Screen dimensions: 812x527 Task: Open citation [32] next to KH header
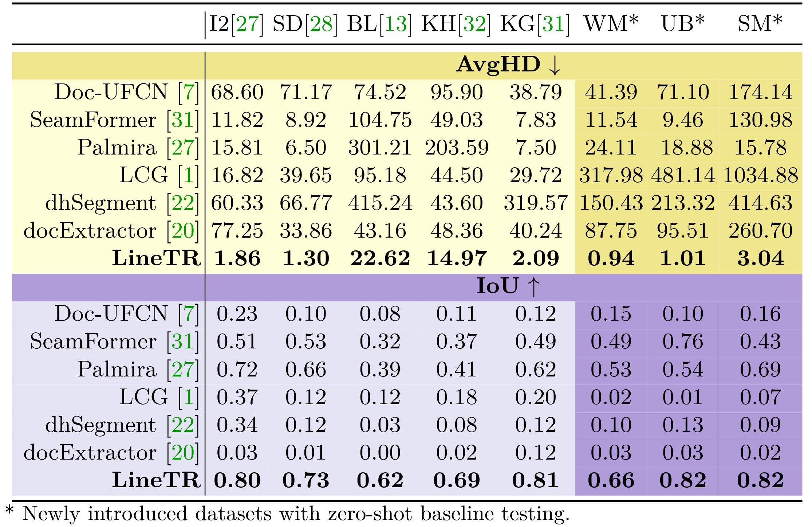(474, 24)
